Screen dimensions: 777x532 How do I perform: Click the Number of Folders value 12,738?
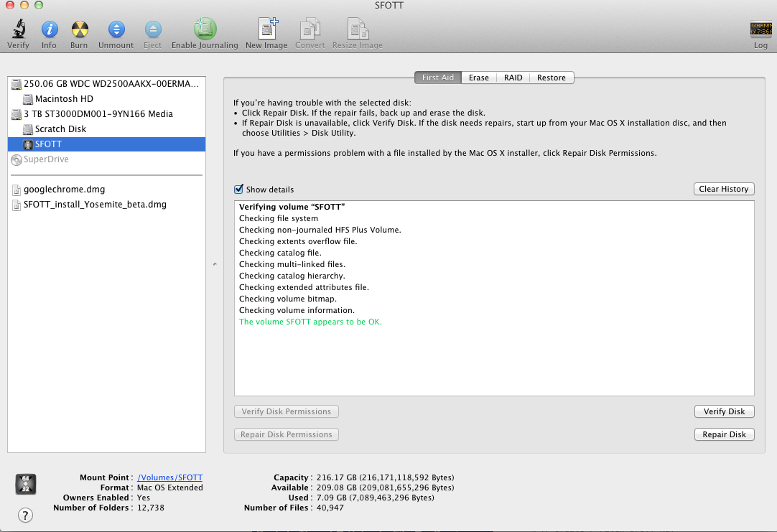pos(151,508)
